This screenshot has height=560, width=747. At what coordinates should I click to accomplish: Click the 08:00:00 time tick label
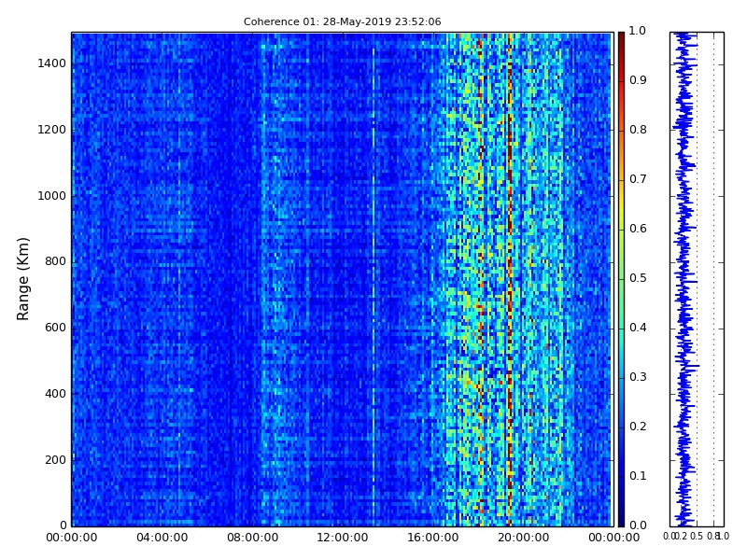click(x=252, y=538)
